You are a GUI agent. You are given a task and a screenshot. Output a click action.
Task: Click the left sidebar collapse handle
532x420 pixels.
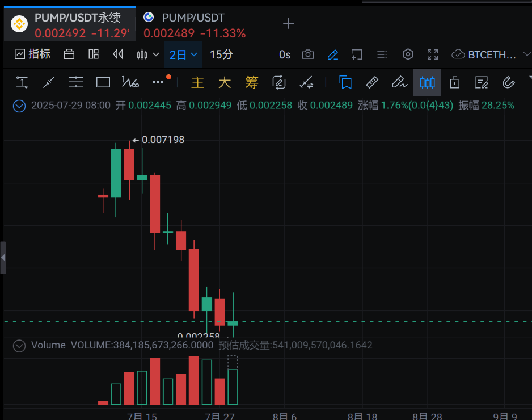point(3,258)
